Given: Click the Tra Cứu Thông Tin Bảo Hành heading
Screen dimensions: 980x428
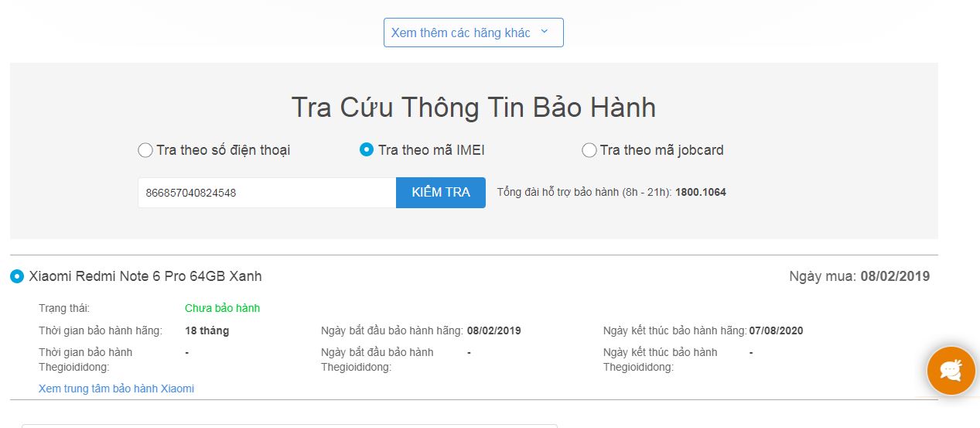Looking at the screenshot, I should tap(473, 108).
